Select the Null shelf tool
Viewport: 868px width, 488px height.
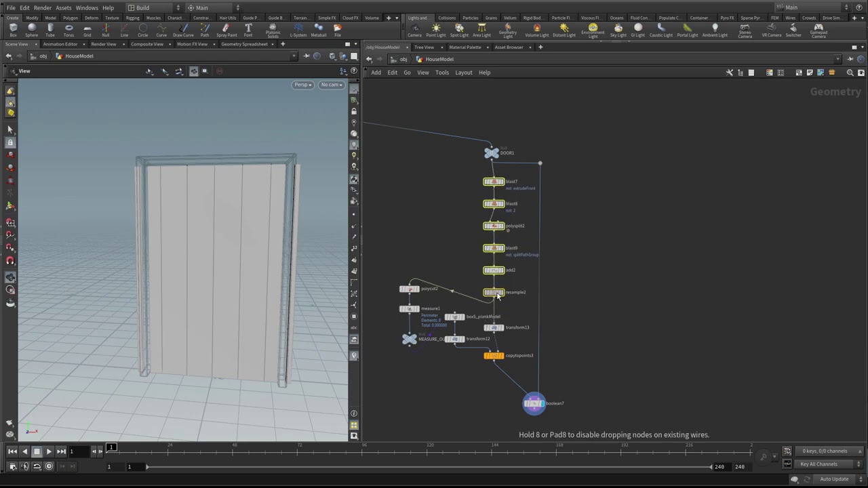(106, 30)
